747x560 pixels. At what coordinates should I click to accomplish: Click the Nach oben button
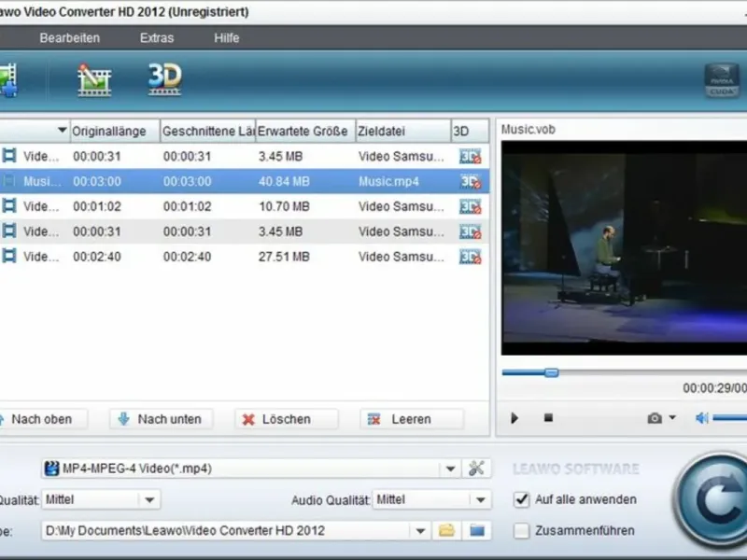[x=43, y=419]
